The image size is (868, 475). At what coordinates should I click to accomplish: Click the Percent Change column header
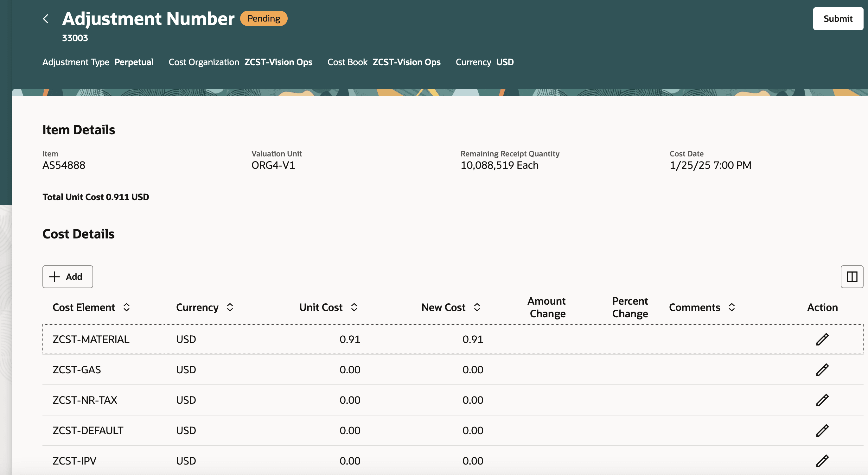[x=629, y=307]
